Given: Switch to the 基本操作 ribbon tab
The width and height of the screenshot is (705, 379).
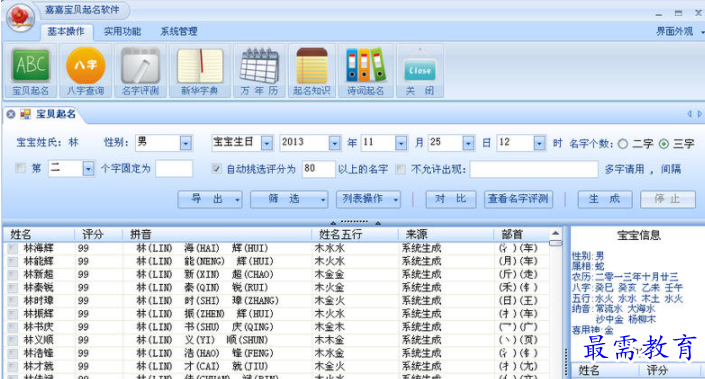Looking at the screenshot, I should tap(66, 31).
